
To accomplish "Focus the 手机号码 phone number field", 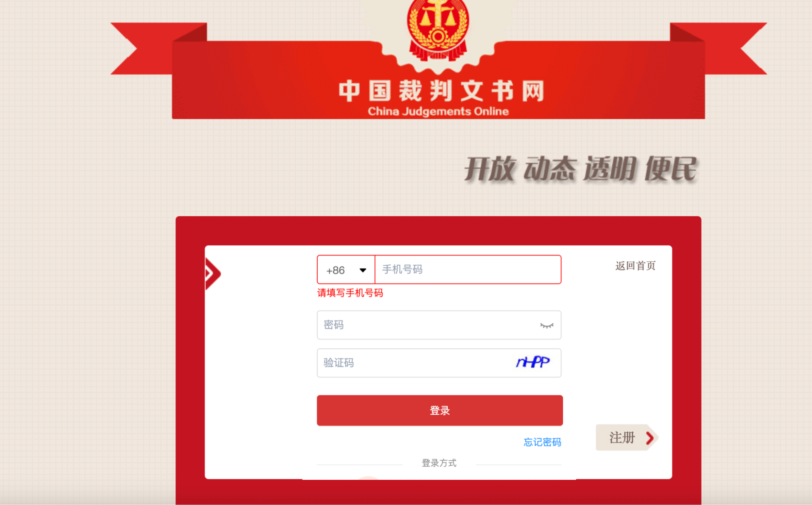I will 468,269.
